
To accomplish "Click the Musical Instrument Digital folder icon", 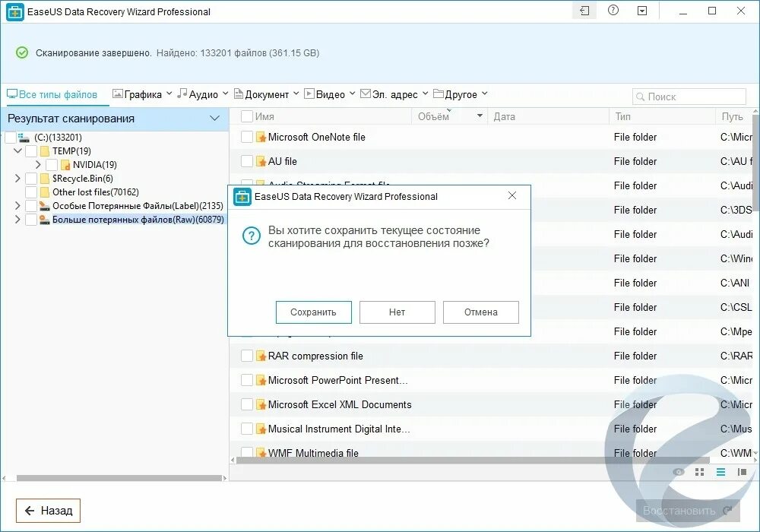I will click(261, 429).
